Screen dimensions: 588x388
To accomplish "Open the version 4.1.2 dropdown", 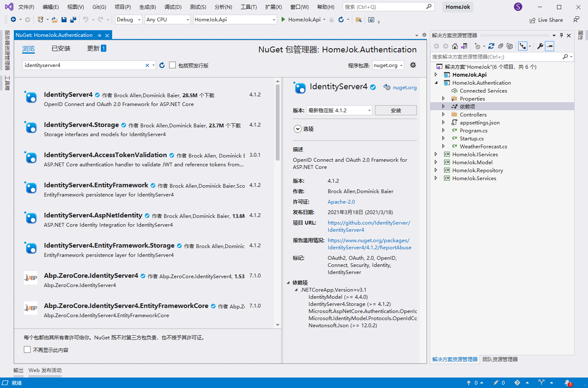I will [339, 110].
